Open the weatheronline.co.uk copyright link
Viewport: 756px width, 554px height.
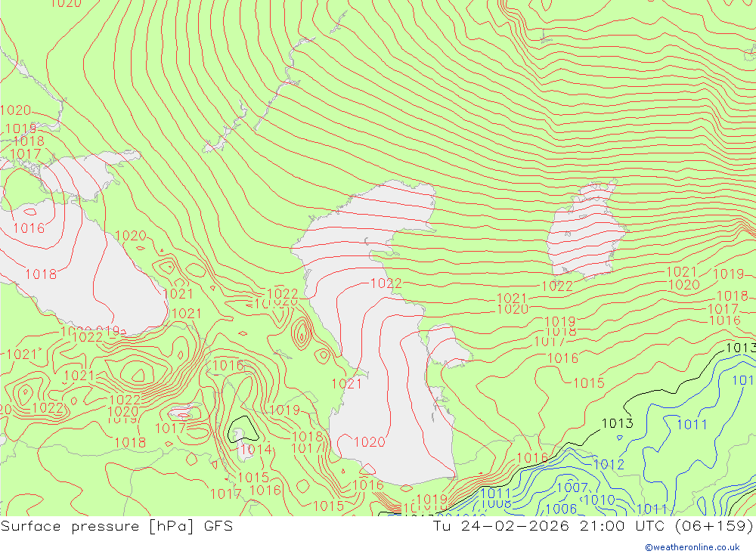[x=692, y=547]
